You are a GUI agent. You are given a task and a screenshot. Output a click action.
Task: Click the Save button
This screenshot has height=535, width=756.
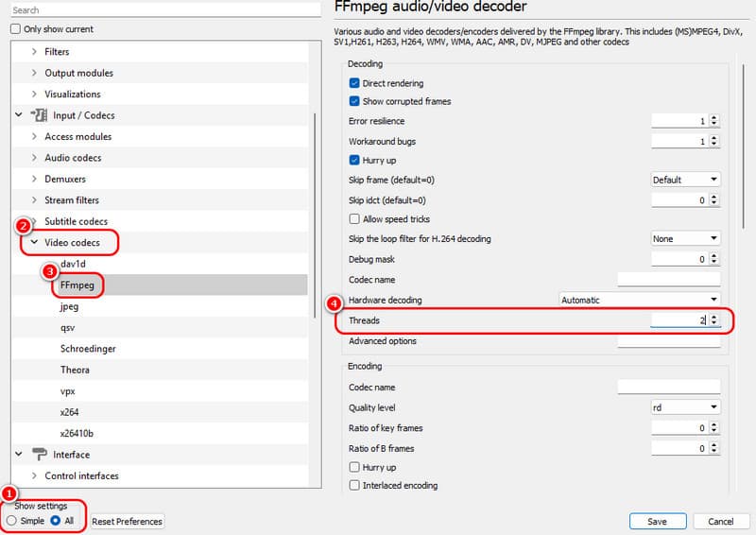[658, 522]
